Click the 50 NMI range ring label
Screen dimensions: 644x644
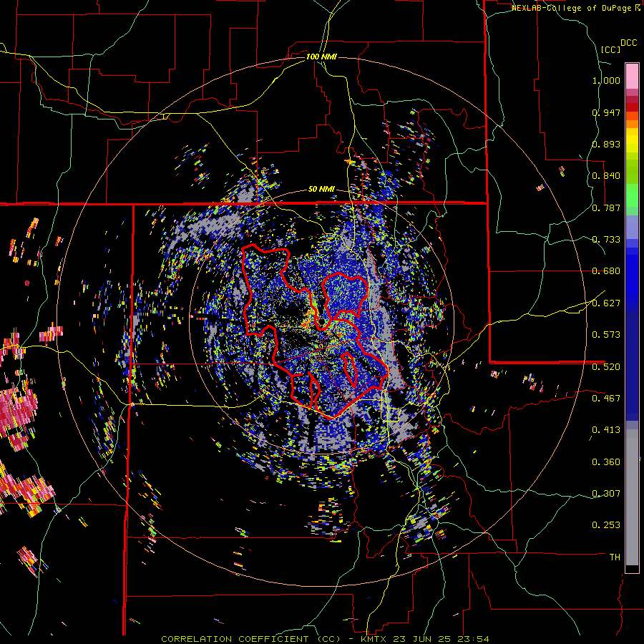[321, 190]
